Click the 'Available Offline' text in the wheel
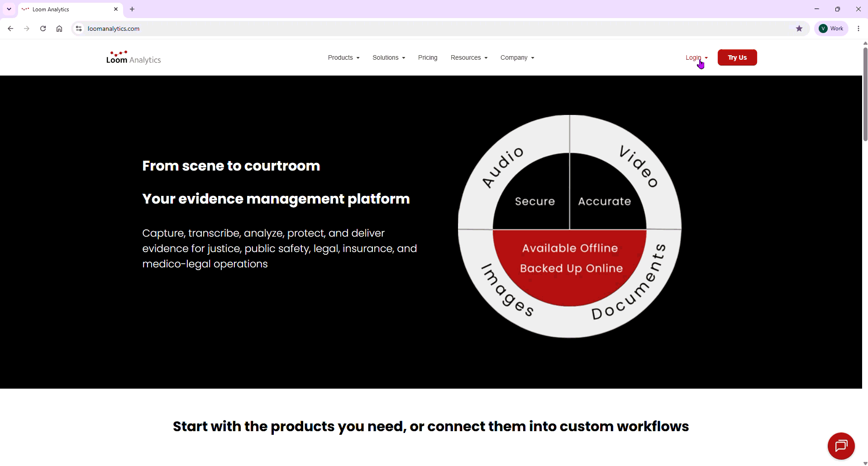This screenshot has width=868, height=466. click(570, 248)
